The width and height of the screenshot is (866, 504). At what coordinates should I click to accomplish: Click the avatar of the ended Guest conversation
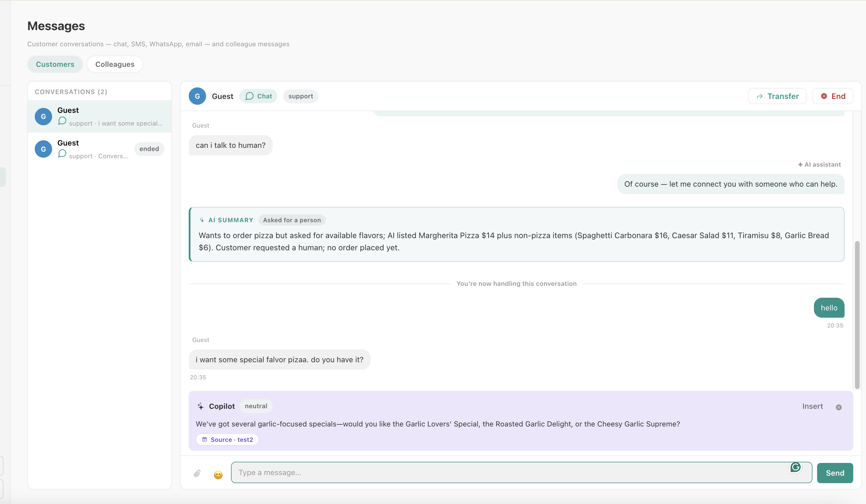(43, 149)
